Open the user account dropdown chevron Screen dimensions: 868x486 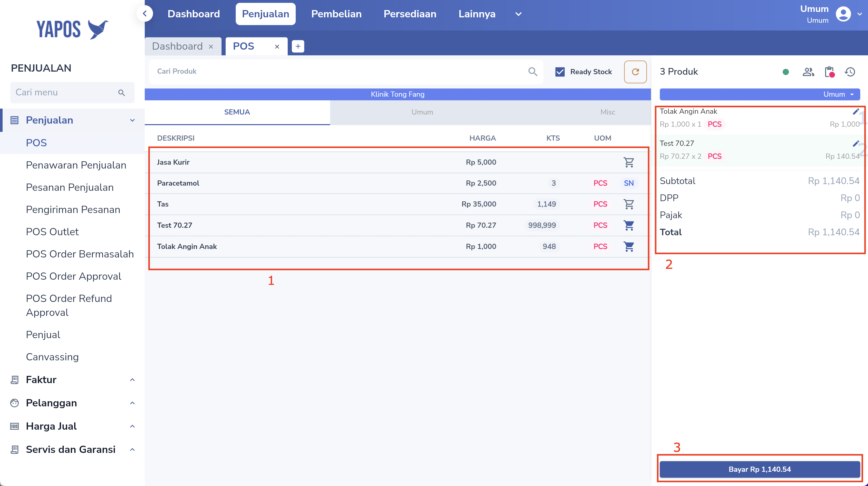pos(859,14)
